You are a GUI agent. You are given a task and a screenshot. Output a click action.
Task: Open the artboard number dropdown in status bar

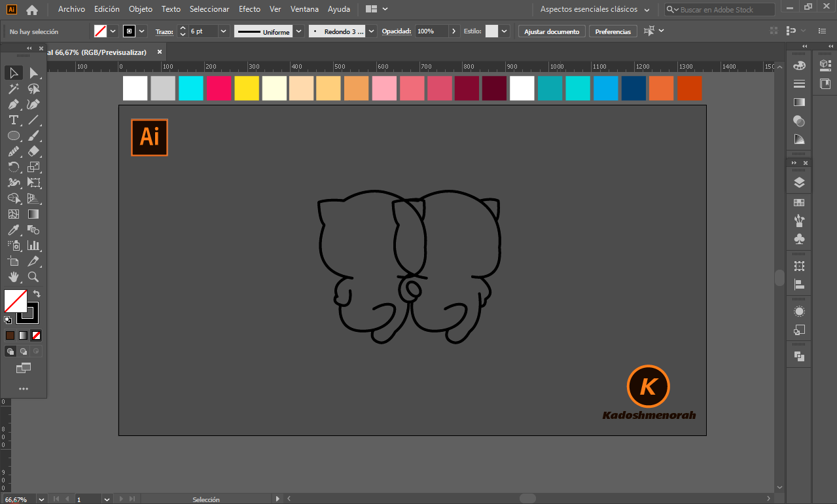107,499
